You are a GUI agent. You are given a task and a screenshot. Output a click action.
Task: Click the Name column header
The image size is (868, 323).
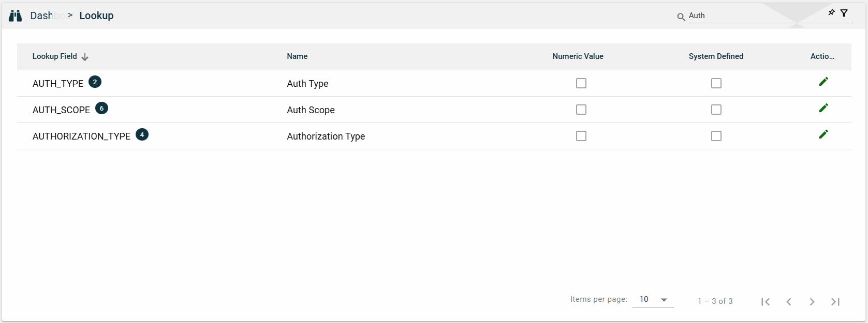297,56
